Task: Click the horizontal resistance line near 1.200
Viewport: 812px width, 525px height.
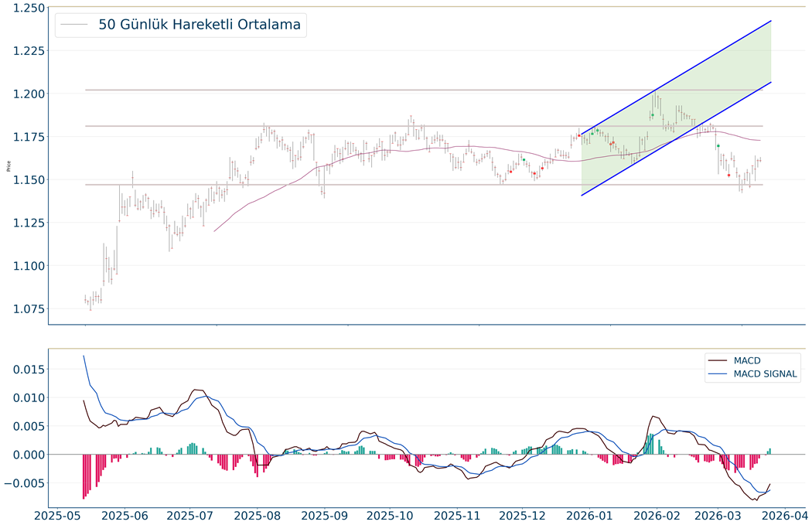Action: click(309, 90)
